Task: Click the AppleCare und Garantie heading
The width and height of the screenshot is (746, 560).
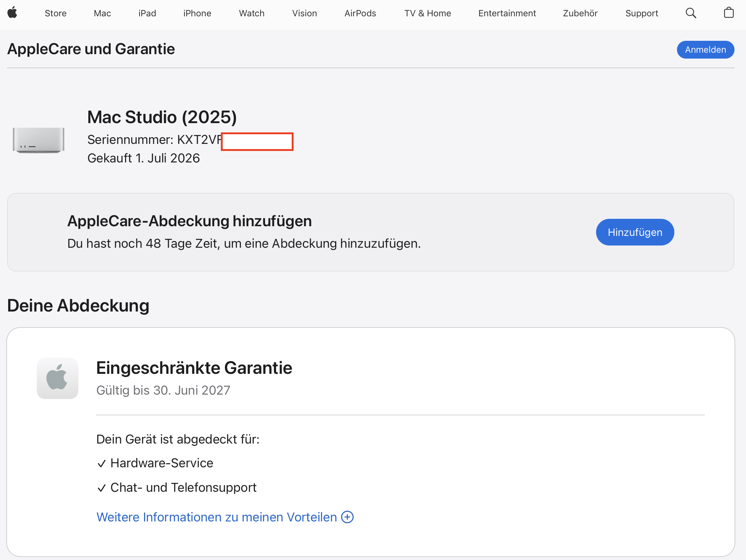Action: 91,49
